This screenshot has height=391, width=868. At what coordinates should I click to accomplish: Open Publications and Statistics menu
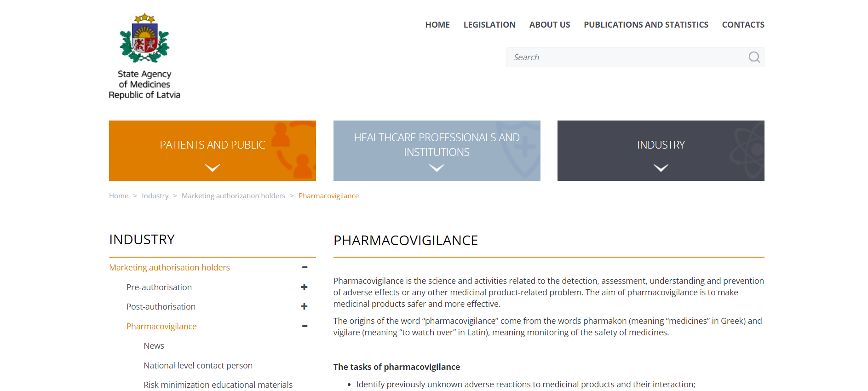pos(645,25)
